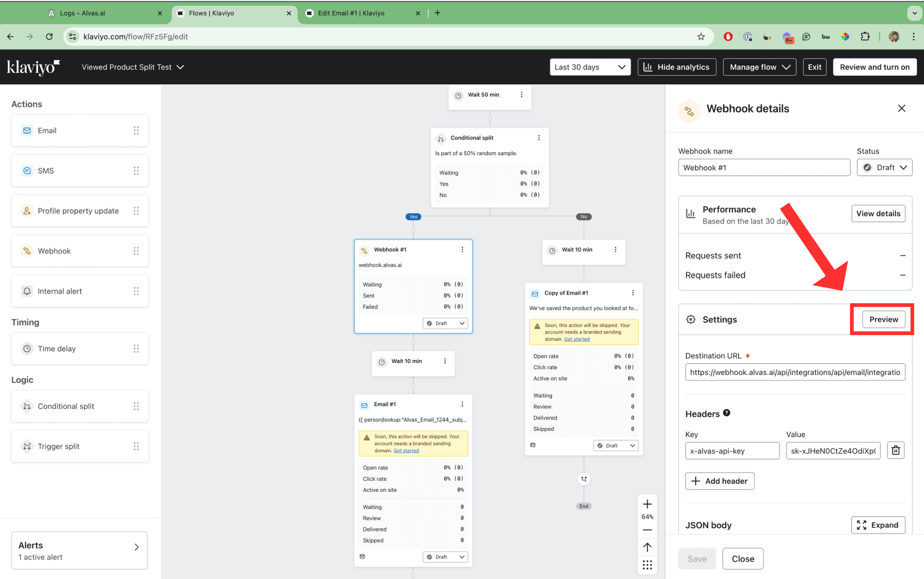This screenshot has height=579, width=924.
Task: Open the Chrome three-dot menu
Action: point(913,37)
